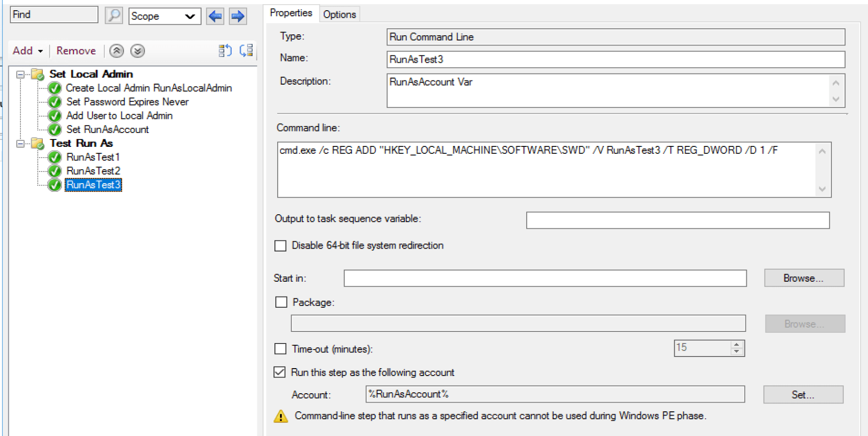Click Browse next to Start in

[x=803, y=278]
